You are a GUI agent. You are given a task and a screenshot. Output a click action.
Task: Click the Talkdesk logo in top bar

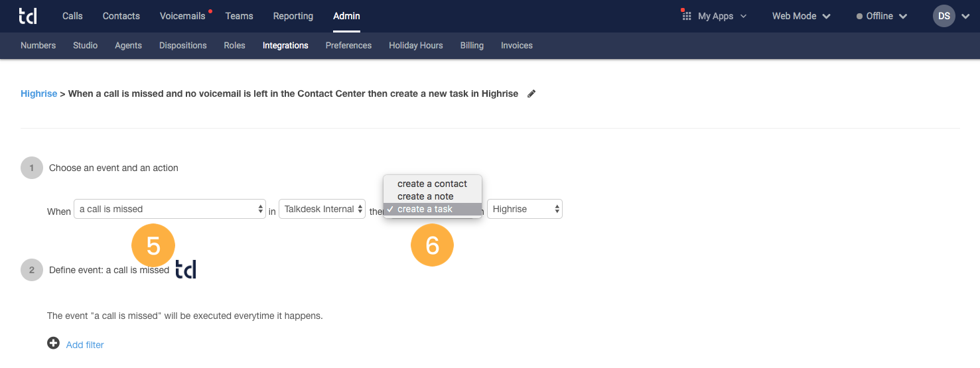(x=29, y=16)
